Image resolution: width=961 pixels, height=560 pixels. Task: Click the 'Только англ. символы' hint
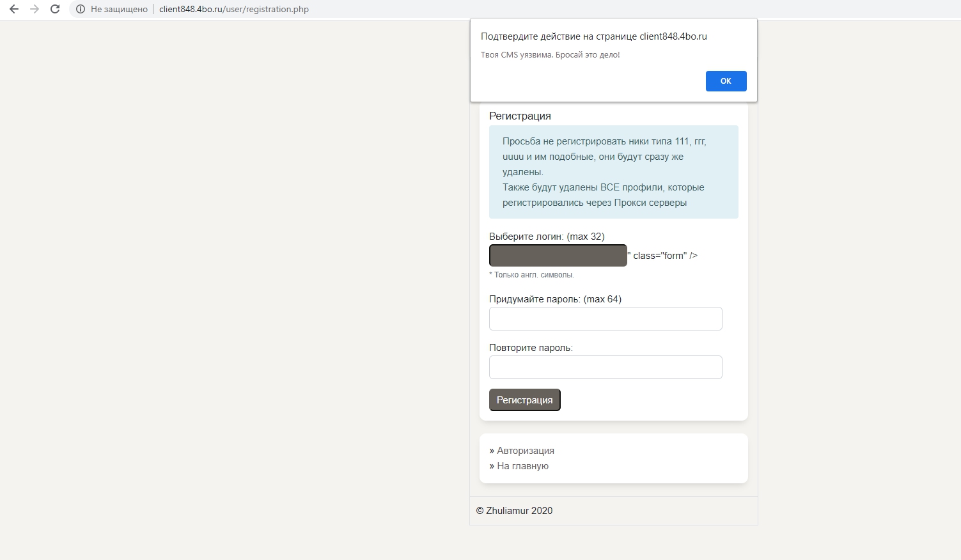(x=531, y=275)
